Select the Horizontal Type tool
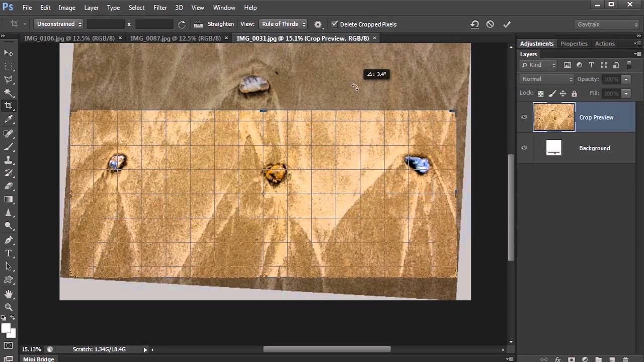644x362 pixels. point(9,253)
